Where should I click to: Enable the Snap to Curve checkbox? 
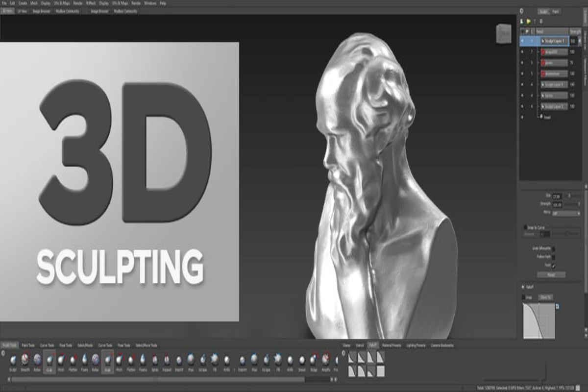point(525,227)
